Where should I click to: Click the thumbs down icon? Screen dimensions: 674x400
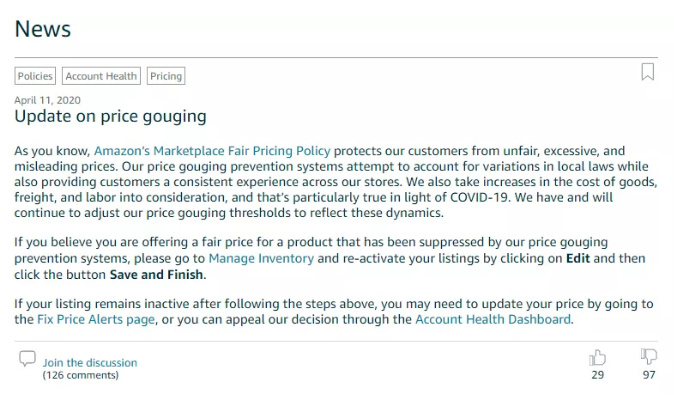coord(649,357)
